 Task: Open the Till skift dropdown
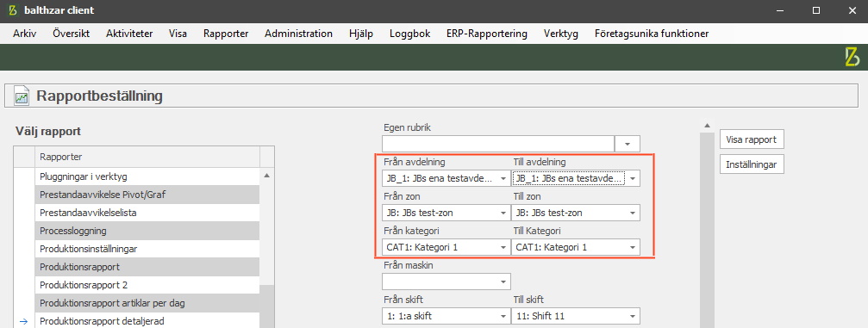pyautogui.click(x=632, y=317)
